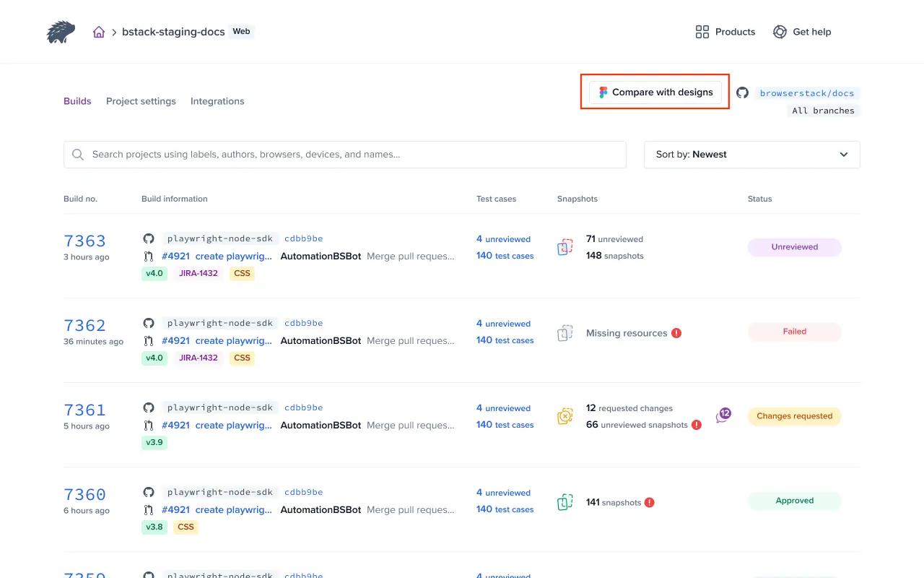Screen dimensions: 924x578
Task: Open build number 7363
Action: click(x=84, y=241)
